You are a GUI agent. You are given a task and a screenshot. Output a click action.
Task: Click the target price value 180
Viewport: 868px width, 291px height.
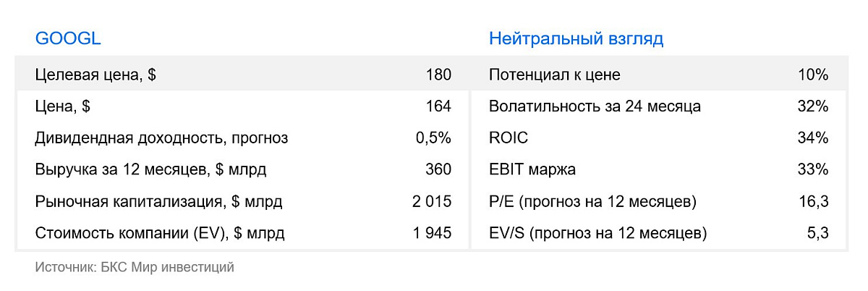439,75
